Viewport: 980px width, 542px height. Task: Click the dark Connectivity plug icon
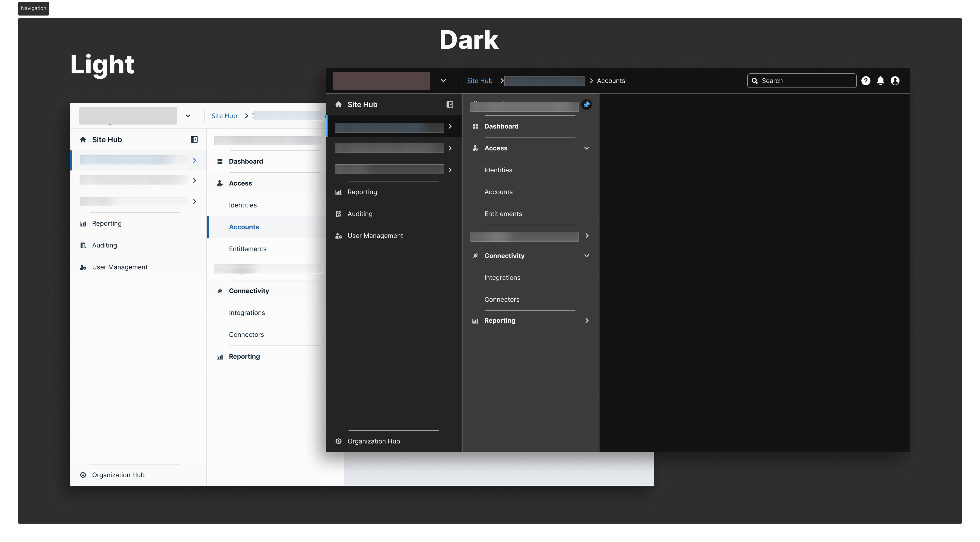[475, 256]
